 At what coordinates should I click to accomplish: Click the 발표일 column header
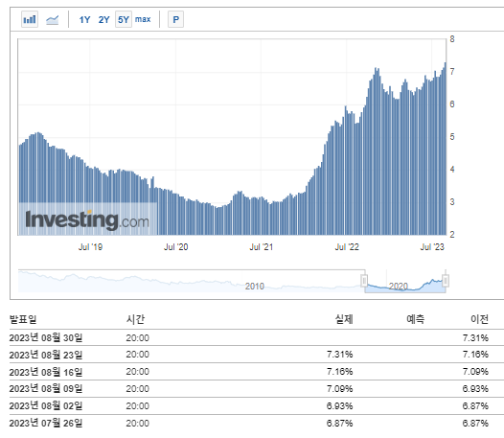pyautogui.click(x=23, y=319)
